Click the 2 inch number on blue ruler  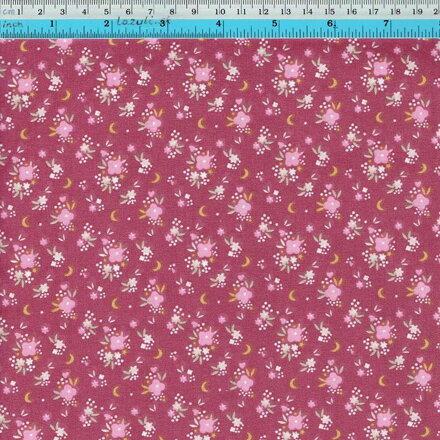(107, 24)
